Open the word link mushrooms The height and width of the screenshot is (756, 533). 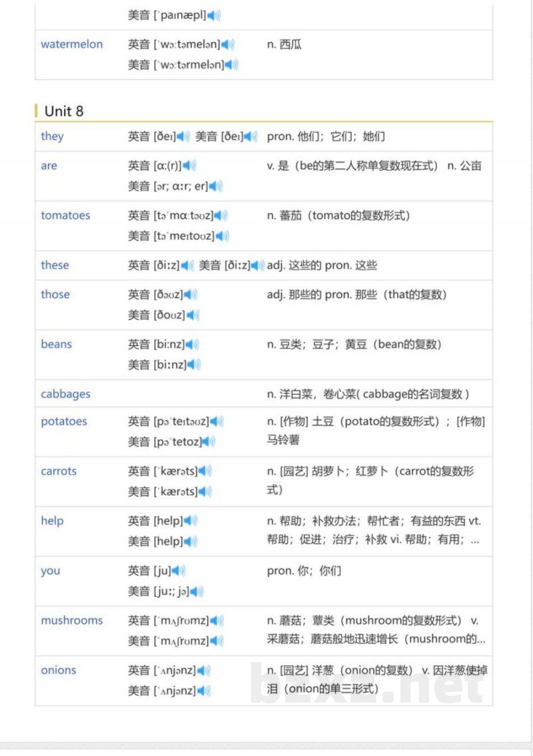[72, 620]
